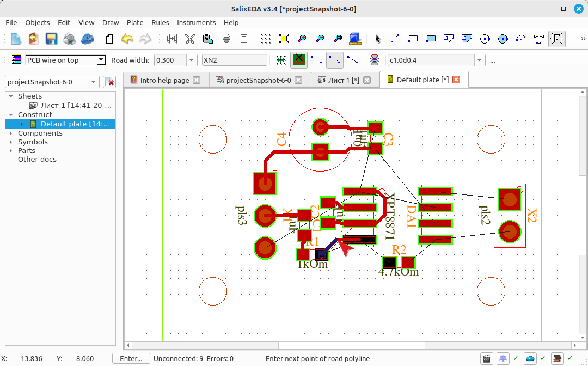
Task: Click the Enter... button in status bar
Action: [131, 359]
